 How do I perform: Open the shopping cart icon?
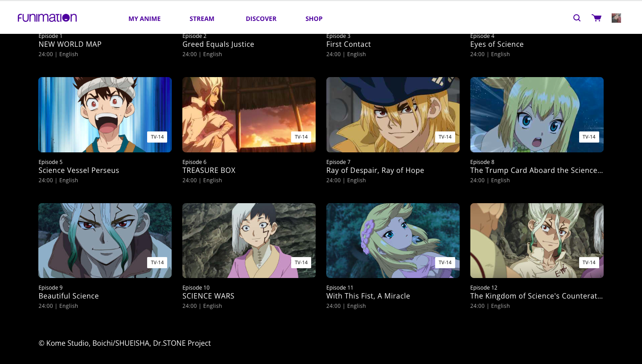click(x=596, y=18)
